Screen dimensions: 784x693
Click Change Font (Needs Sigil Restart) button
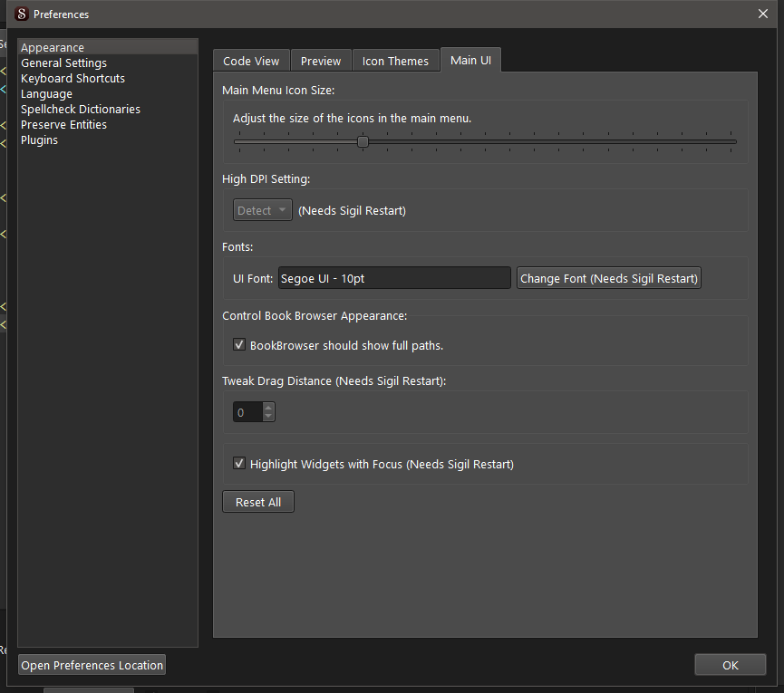click(x=608, y=278)
